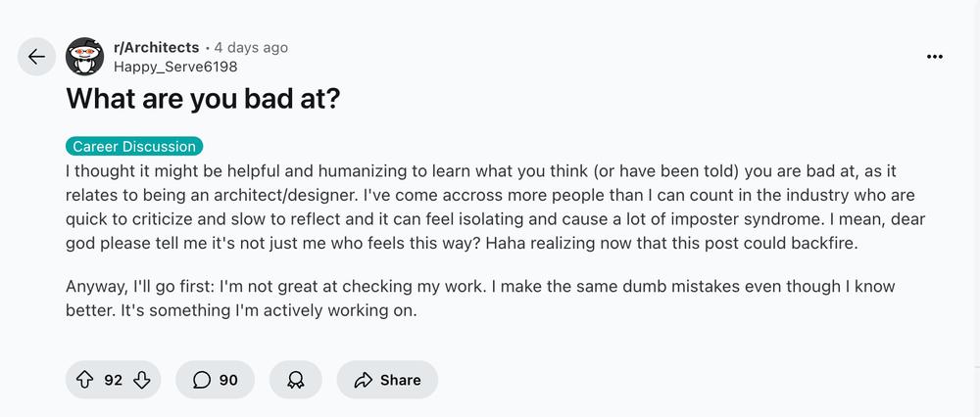
Task: Click the 'What are you bad at?' title
Action: click(203, 99)
